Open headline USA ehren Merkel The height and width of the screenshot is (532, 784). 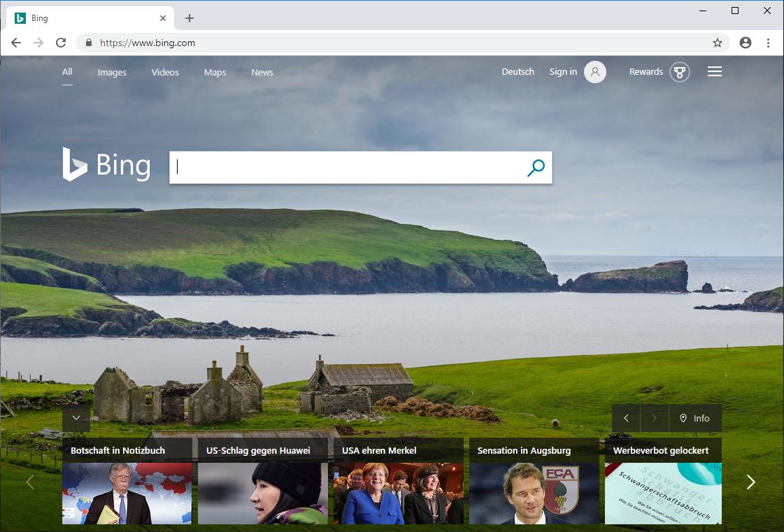(x=379, y=450)
